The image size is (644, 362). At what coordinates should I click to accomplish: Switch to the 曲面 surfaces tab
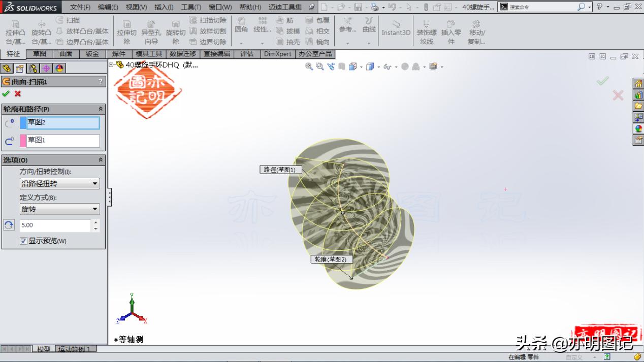click(66, 53)
